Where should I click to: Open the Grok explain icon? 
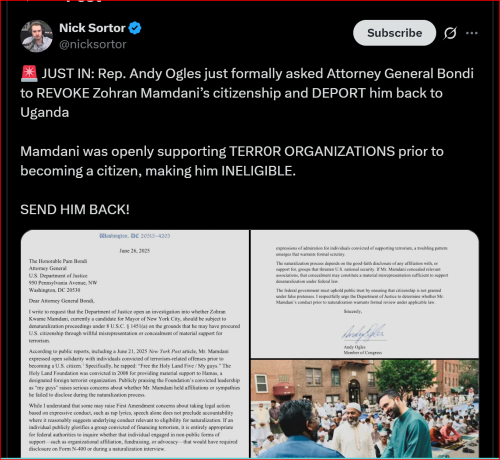450,33
